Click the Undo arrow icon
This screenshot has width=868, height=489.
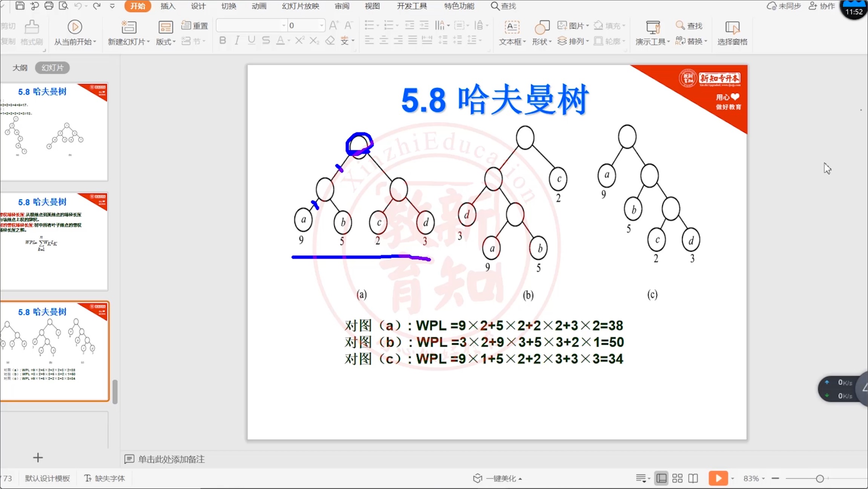point(78,6)
